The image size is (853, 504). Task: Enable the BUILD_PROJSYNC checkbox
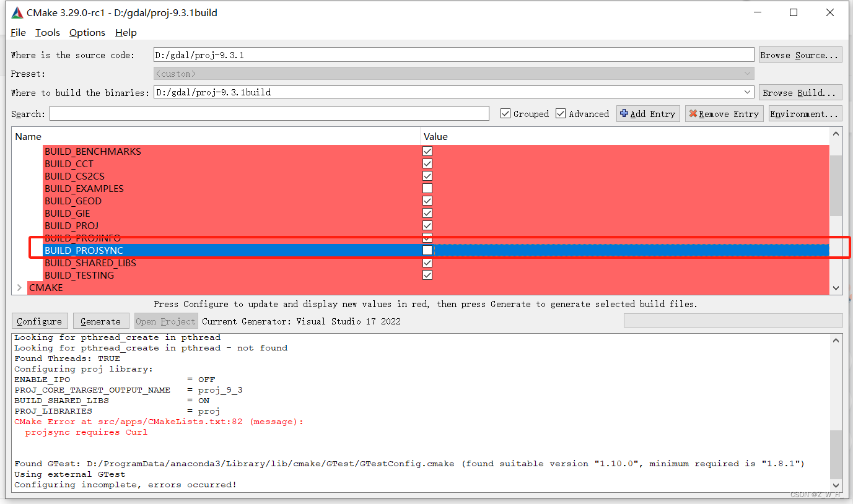427,250
